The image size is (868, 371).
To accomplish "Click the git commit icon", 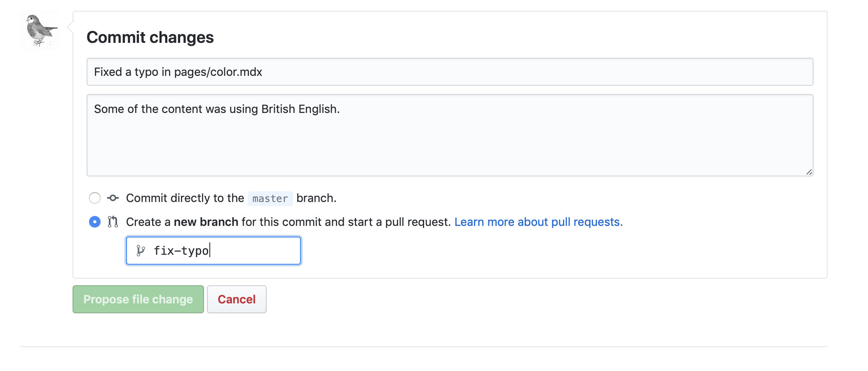I will coord(113,198).
